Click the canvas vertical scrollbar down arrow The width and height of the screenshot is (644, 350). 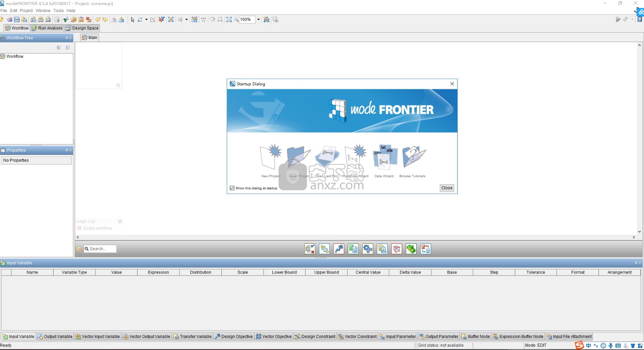[x=639, y=232]
